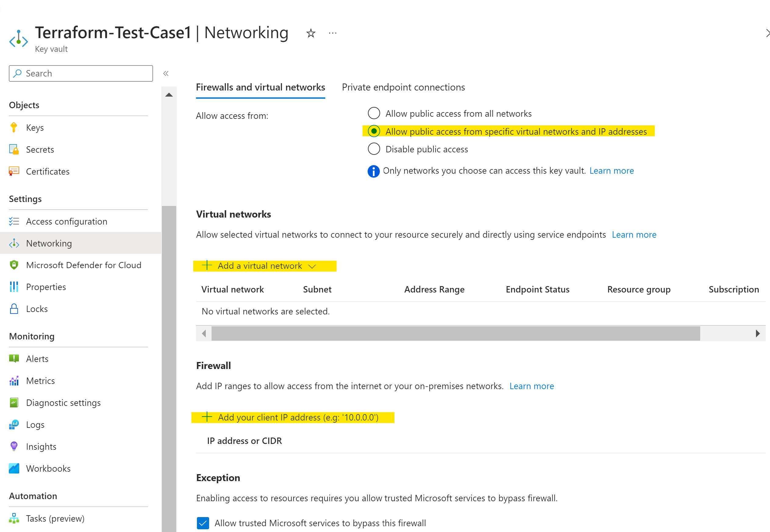Click the Insights lightbulb icon
This screenshot has width=770, height=532.
point(14,446)
